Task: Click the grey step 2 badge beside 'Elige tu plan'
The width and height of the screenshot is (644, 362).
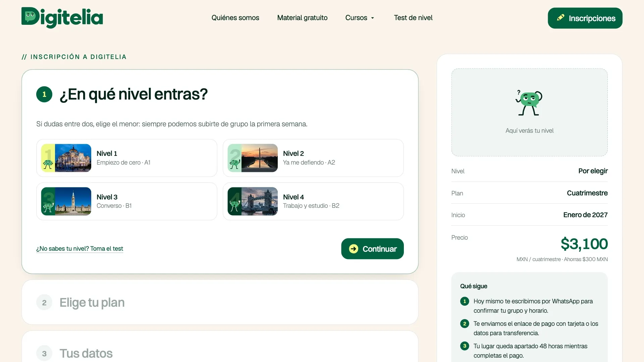Action: (x=44, y=303)
